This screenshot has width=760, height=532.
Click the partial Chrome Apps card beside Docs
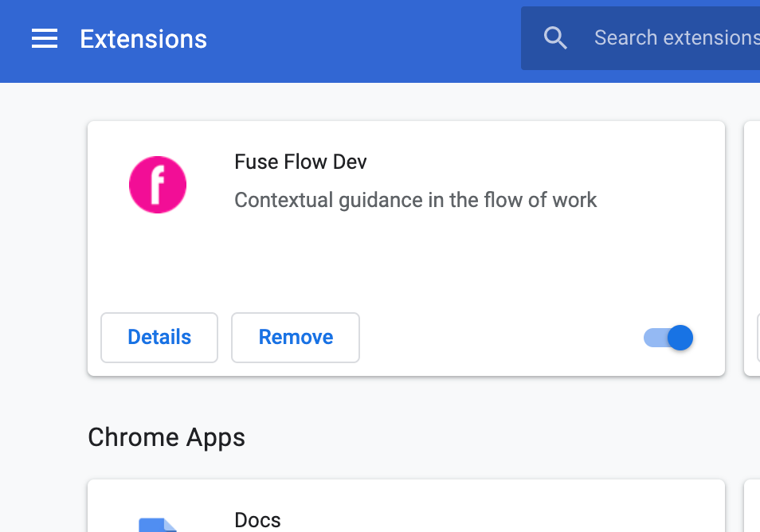(752, 506)
